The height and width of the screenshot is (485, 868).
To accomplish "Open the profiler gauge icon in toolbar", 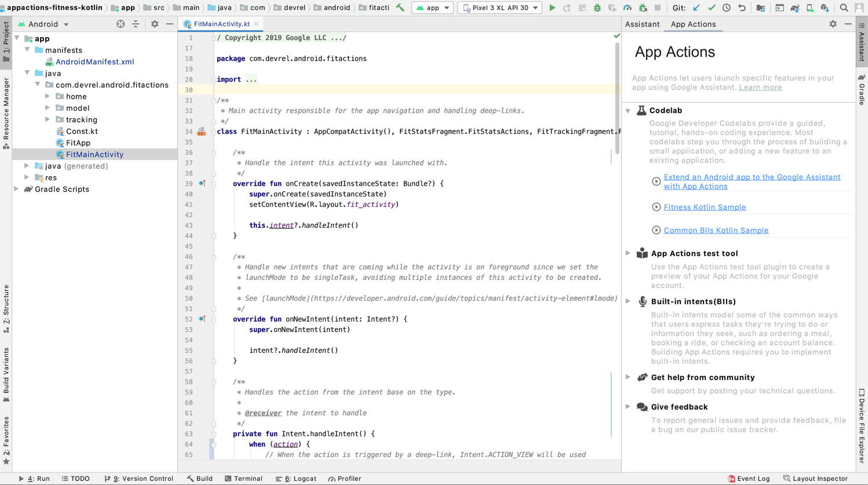I will point(628,8).
